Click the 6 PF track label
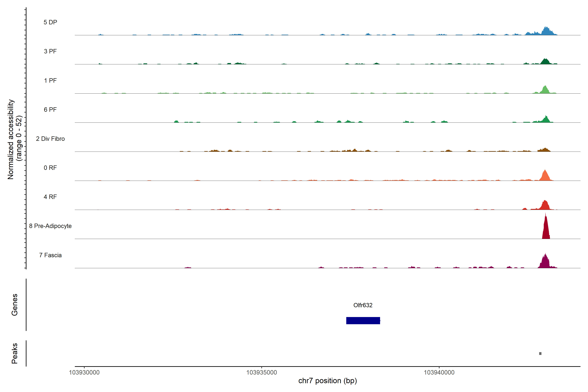 coord(50,109)
